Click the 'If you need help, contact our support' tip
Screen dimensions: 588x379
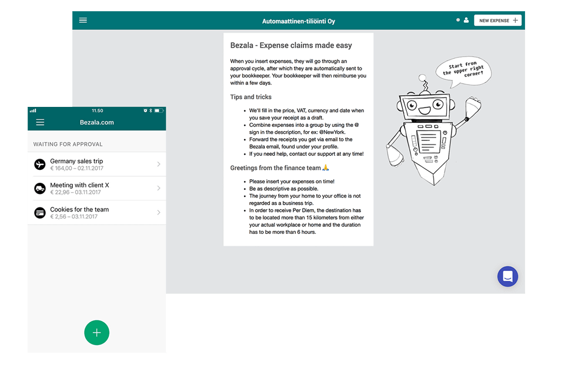click(306, 154)
